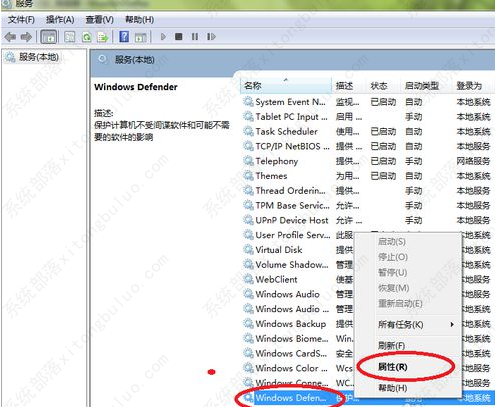Click the Export list toolbar icon

[x=102, y=37]
